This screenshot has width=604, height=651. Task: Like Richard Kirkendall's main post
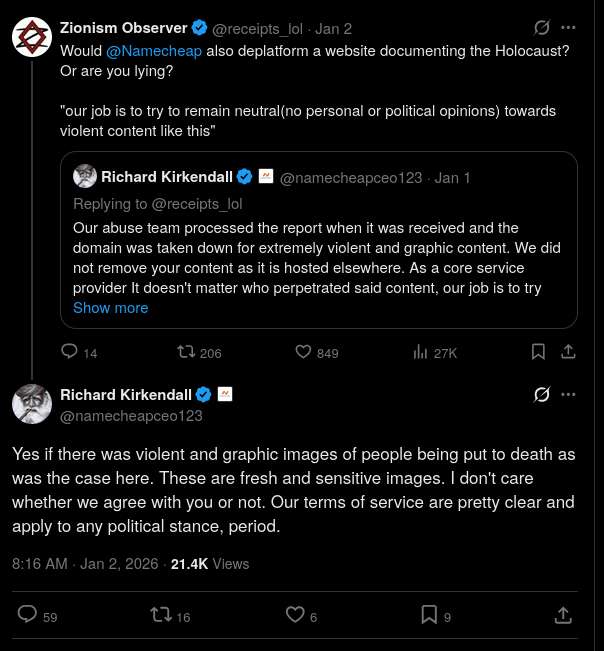295,615
